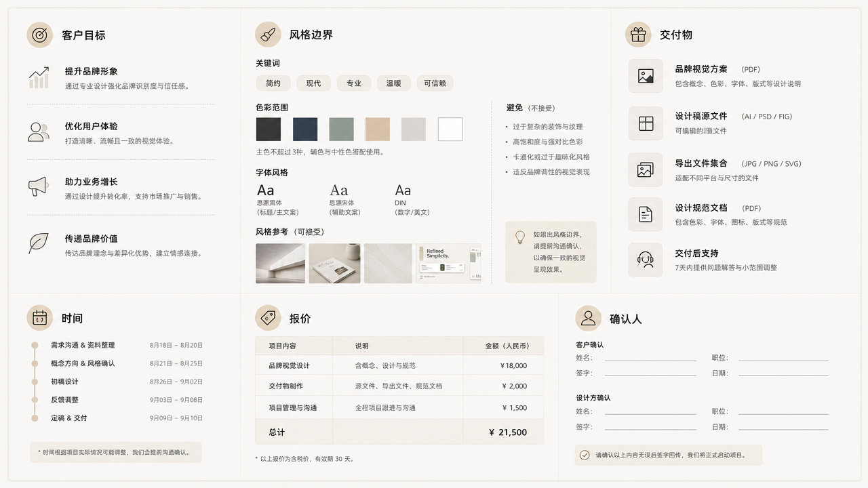Click the 职位 line under 设计方确认
Image resolution: width=868 pixels, height=488 pixels.
(x=783, y=412)
